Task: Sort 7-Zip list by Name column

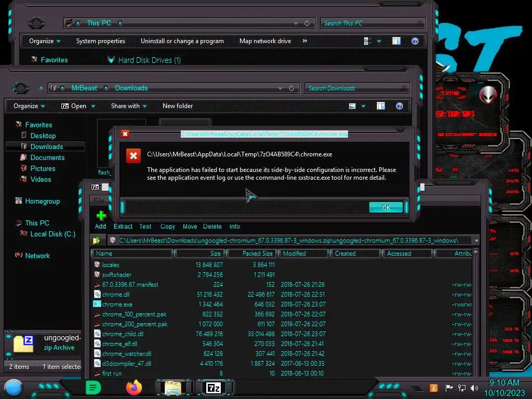Action: pos(132,254)
